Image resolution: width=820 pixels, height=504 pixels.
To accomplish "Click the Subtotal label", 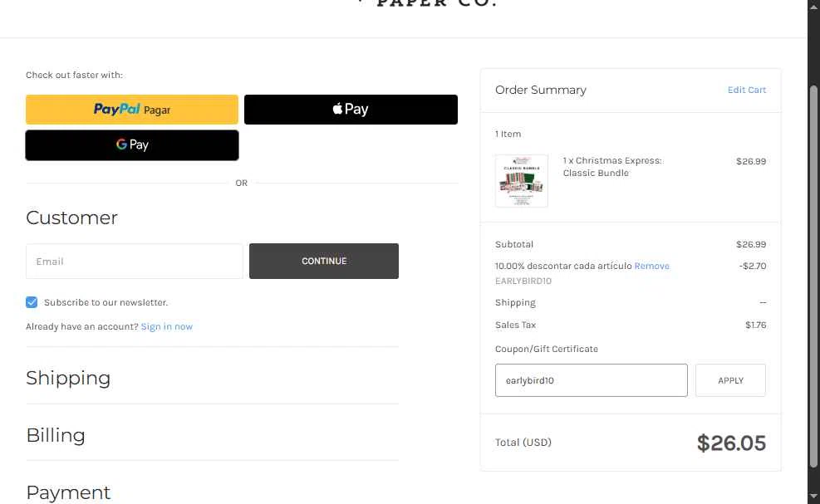I will point(514,244).
